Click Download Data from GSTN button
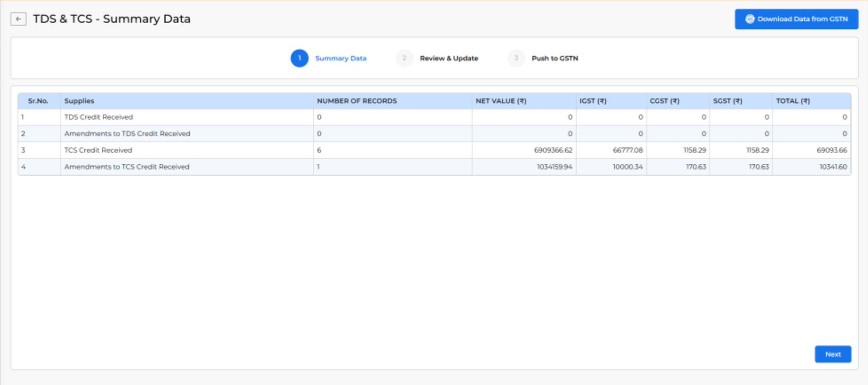This screenshot has height=385, width=868. [x=796, y=19]
